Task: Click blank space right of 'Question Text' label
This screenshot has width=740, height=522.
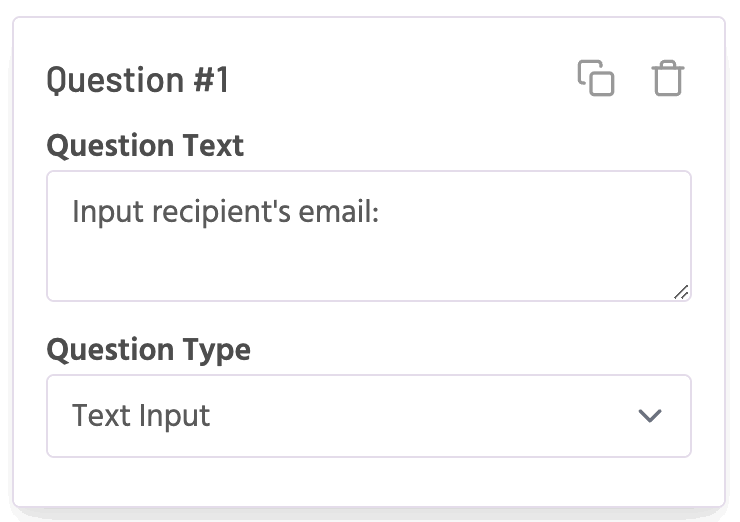Action: point(460,146)
